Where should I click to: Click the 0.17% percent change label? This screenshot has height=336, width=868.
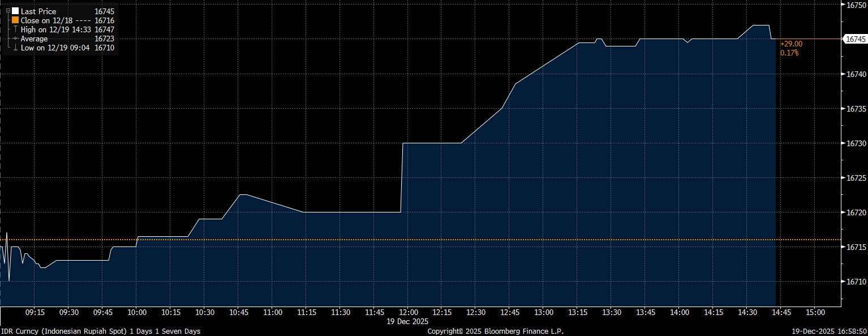click(x=789, y=53)
